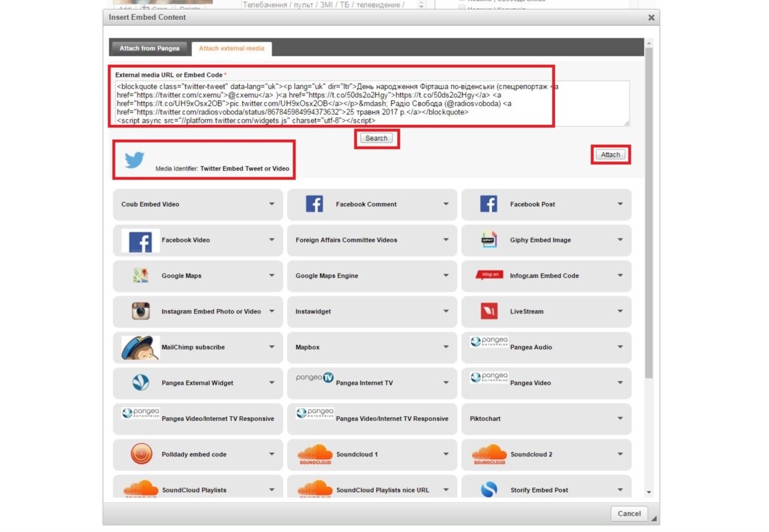The width and height of the screenshot is (769, 532).
Task: Select the LiveStream red icon
Action: coord(489,312)
